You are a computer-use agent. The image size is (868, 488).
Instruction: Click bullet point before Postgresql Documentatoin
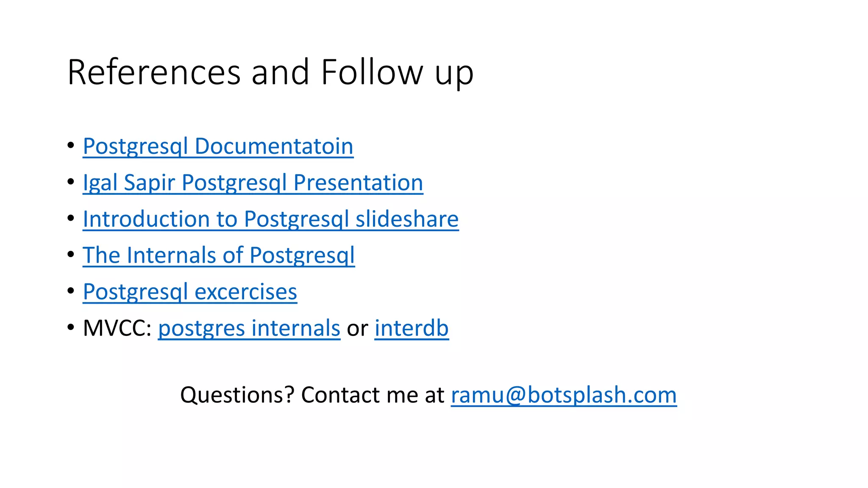[71, 145]
